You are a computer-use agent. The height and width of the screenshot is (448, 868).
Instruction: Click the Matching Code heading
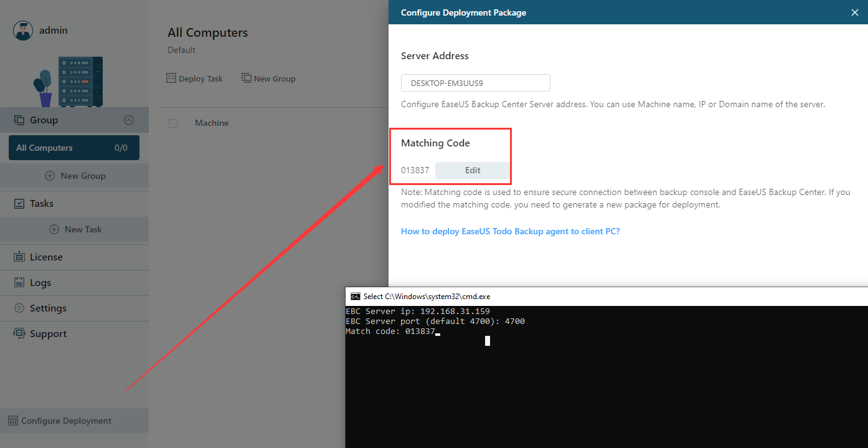435,143
